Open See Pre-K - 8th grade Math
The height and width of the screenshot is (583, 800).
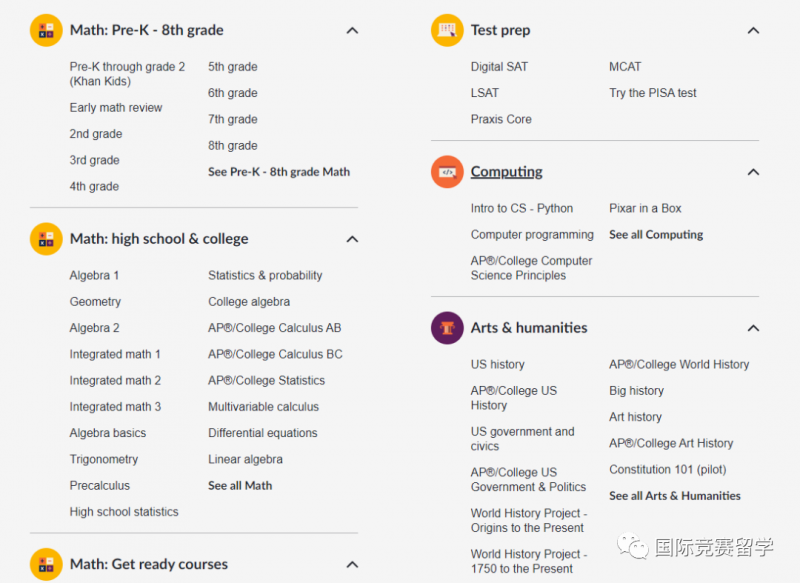click(279, 172)
